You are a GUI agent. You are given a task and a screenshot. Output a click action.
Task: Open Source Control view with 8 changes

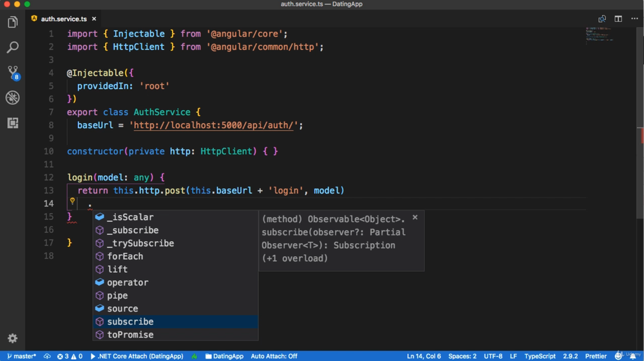pos(12,73)
